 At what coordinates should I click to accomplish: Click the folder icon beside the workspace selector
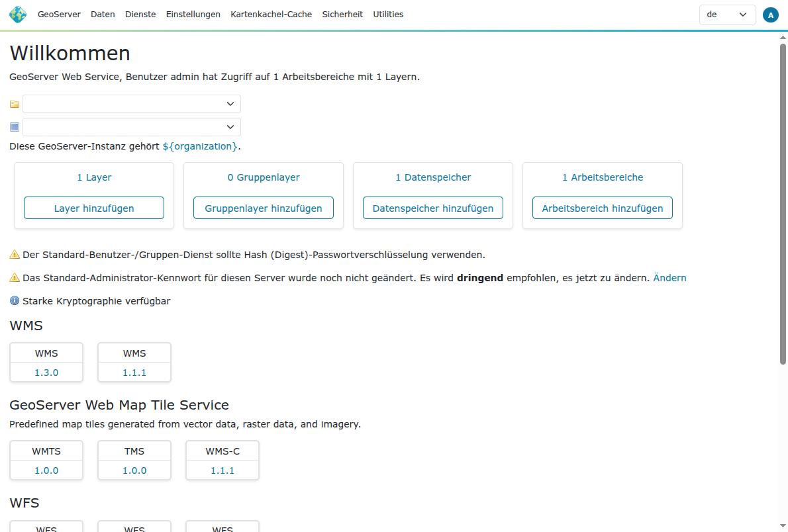14,104
